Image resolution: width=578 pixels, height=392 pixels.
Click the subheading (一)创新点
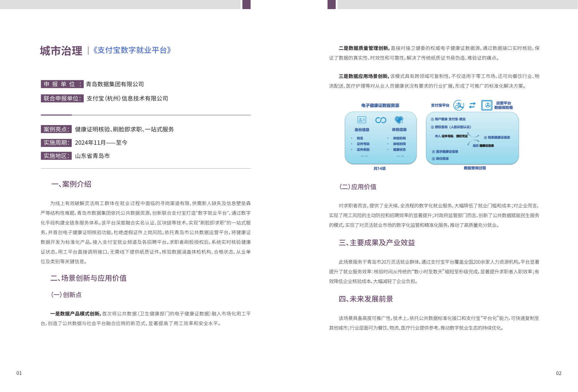tap(66, 295)
